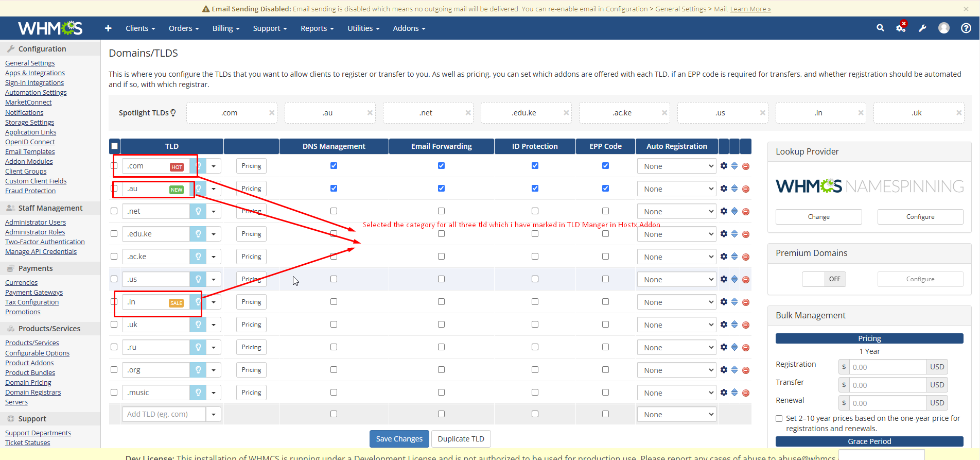Click the Save Changes button

click(399, 439)
